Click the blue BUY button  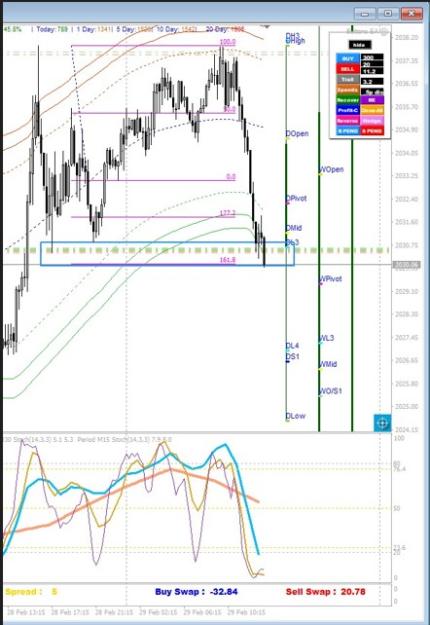click(348, 59)
